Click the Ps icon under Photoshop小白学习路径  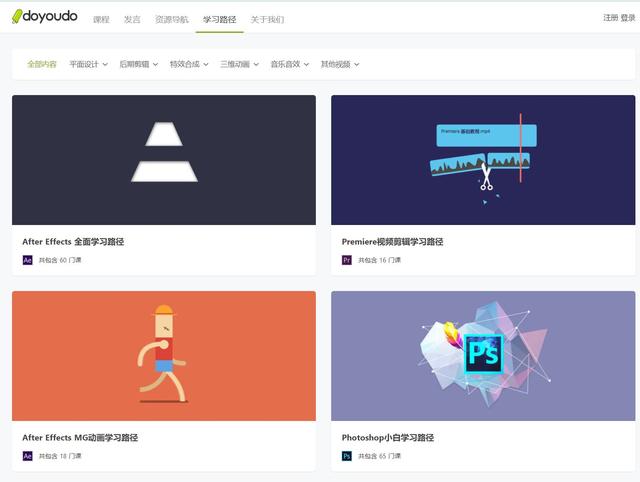(x=347, y=456)
